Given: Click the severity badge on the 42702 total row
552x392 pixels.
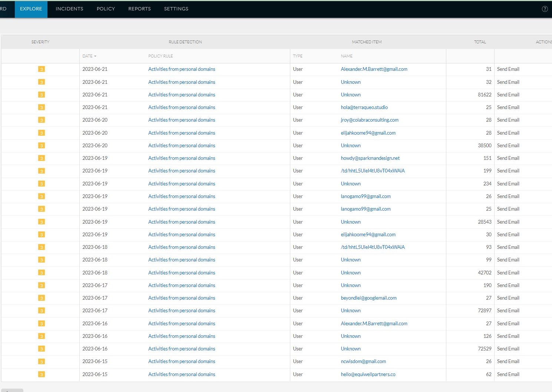Looking at the screenshot, I should pyautogui.click(x=41, y=272).
